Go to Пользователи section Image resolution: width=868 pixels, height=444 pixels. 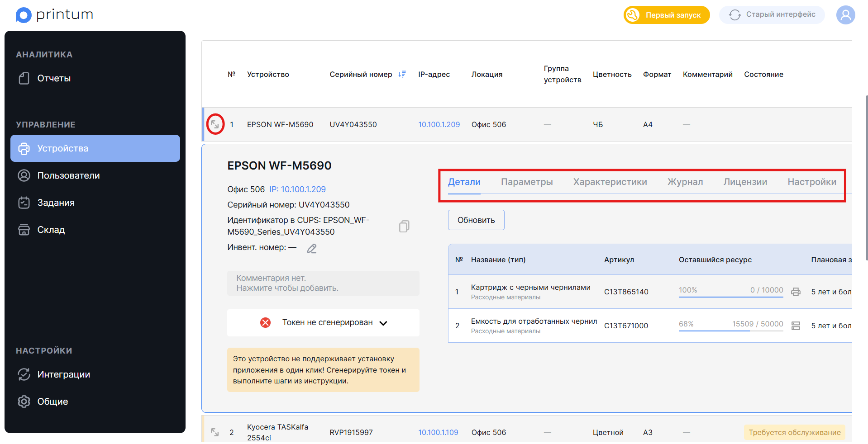click(x=95, y=175)
